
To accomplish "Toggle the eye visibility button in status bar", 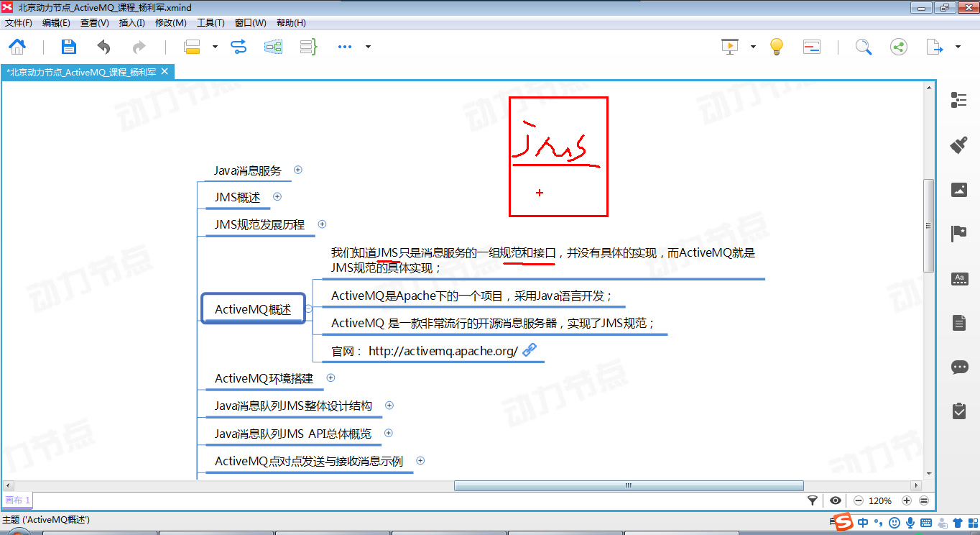I will pyautogui.click(x=836, y=500).
